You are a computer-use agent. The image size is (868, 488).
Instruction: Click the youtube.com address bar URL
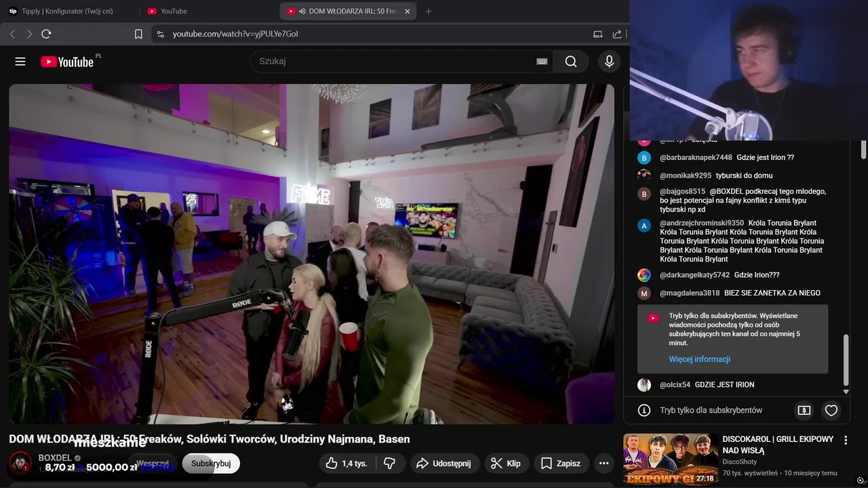coord(235,34)
